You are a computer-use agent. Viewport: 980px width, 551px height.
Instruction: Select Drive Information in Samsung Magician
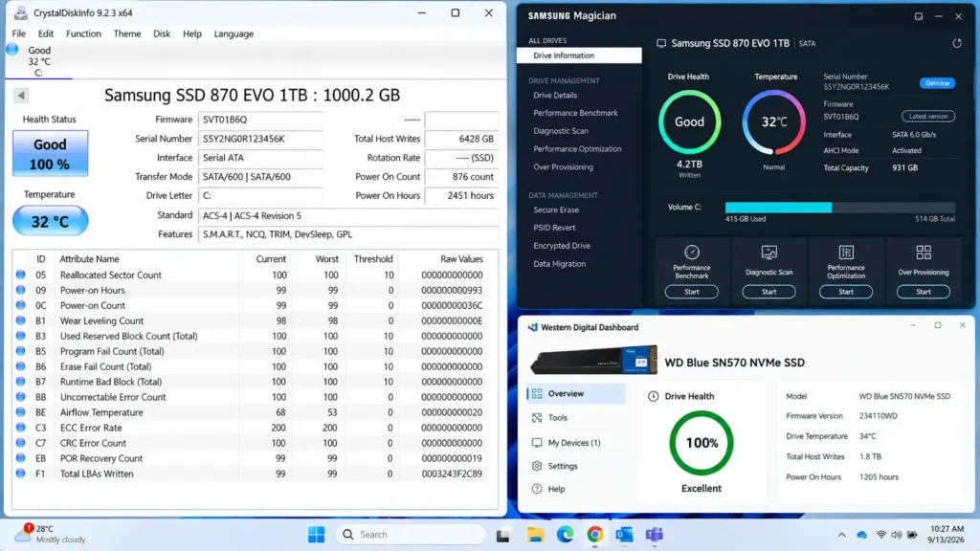coord(579,55)
